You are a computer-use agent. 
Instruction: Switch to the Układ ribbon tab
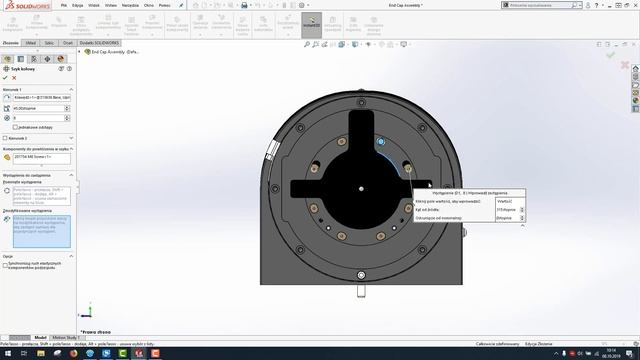[31, 43]
